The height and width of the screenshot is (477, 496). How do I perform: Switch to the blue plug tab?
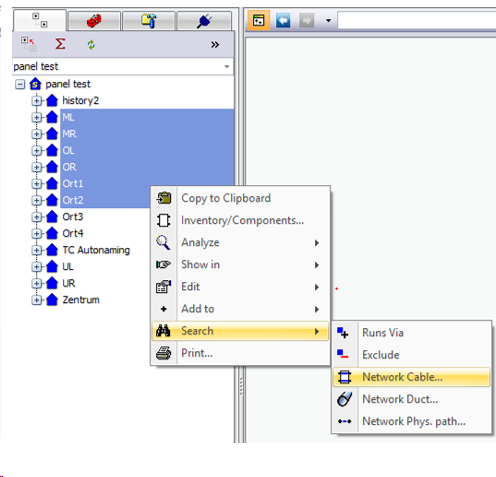tap(204, 21)
